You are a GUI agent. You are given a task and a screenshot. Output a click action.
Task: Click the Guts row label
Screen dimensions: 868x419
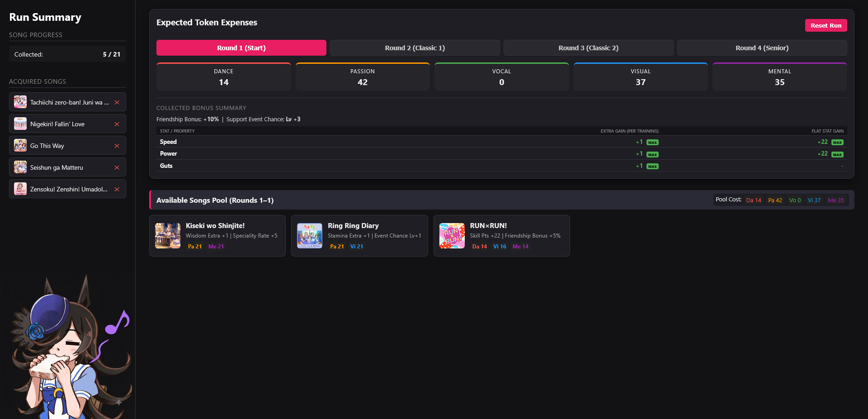tap(166, 166)
